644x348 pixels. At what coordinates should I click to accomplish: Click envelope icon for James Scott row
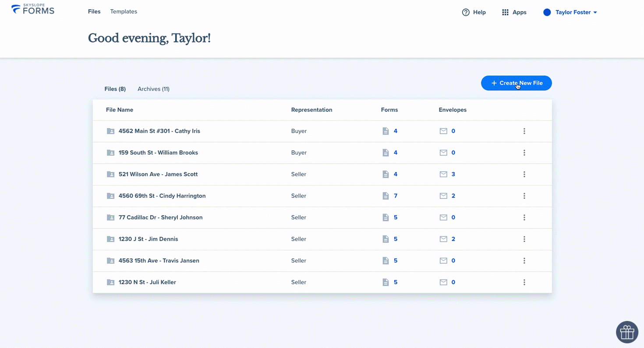(x=443, y=174)
